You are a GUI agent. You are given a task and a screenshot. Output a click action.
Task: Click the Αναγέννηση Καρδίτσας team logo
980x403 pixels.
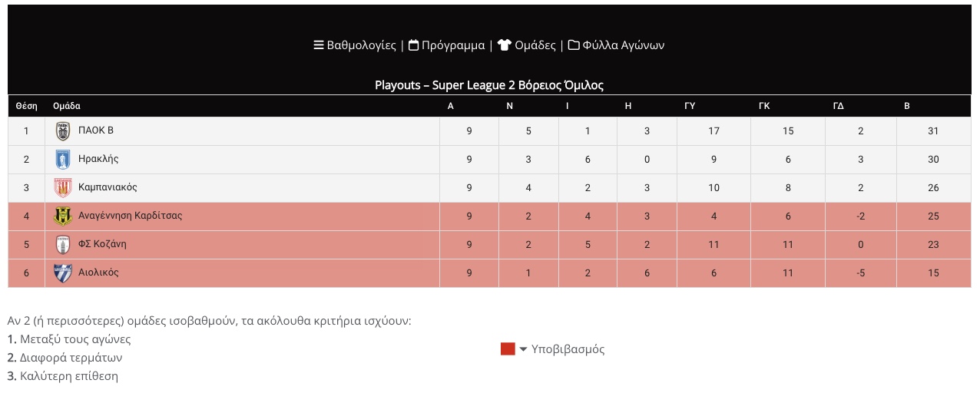click(x=63, y=216)
